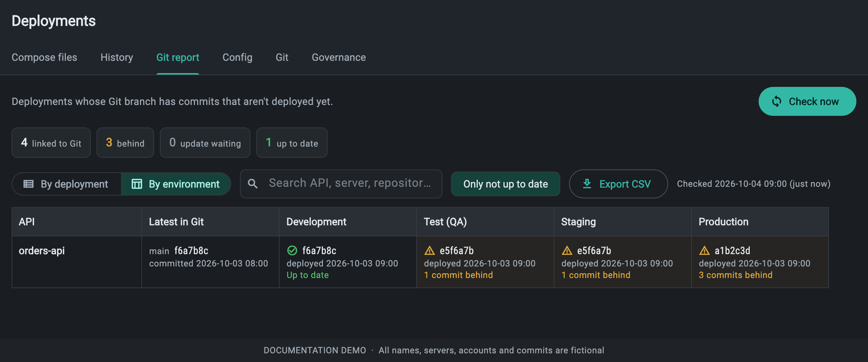The height and width of the screenshot is (362, 868).
Task: Click the 3 behind summary chip
Action: coord(125,143)
